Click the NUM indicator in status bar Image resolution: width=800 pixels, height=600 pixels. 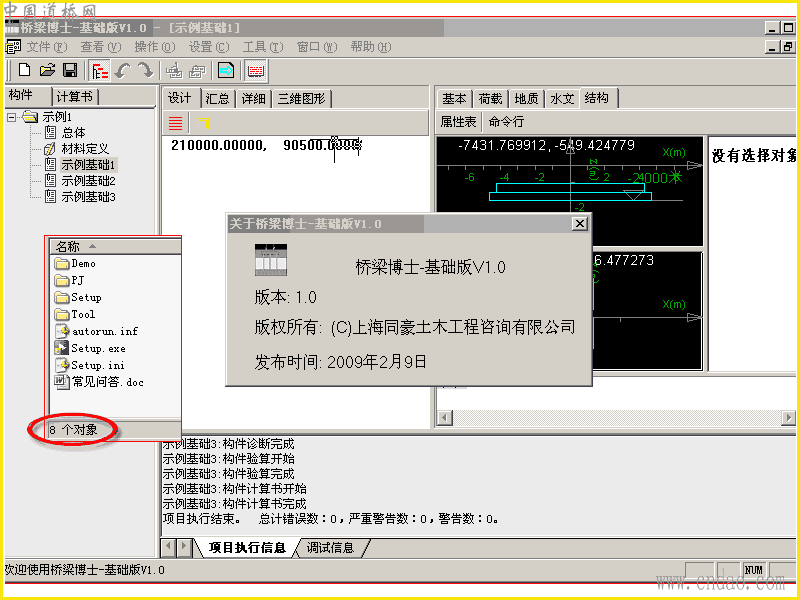point(754,570)
